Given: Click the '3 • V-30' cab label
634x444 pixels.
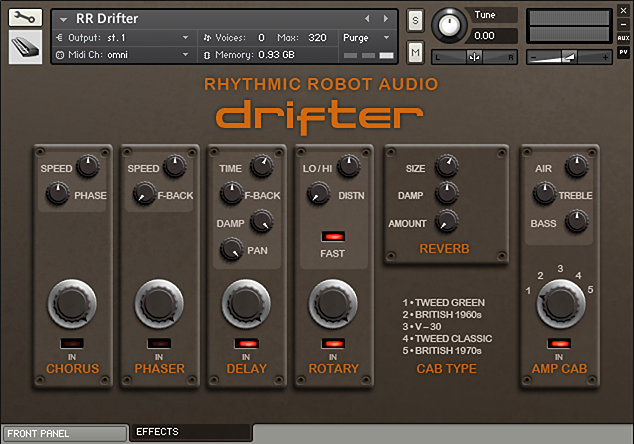Looking at the screenshot, I should [x=422, y=326].
